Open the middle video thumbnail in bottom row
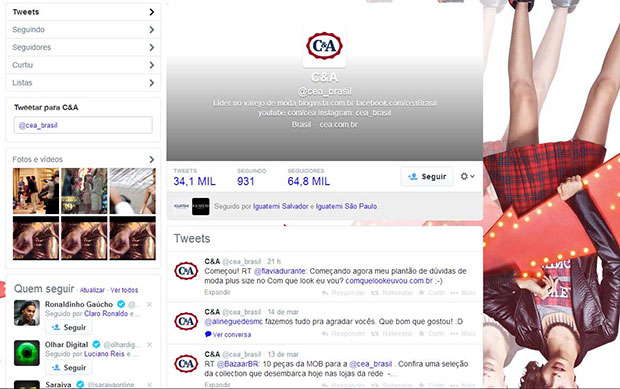620x389 pixels. point(84,238)
